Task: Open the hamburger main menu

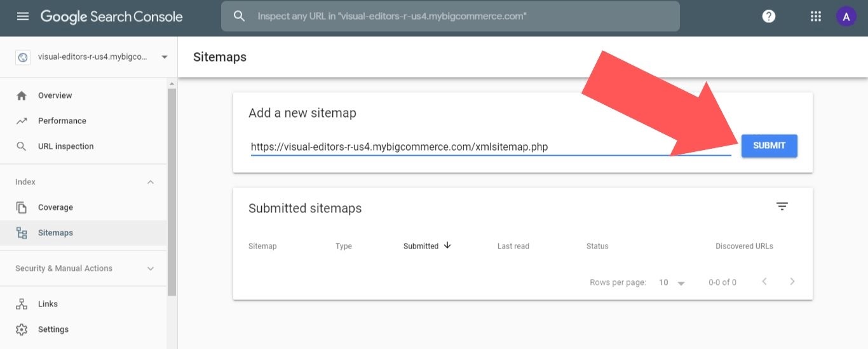Action: pos(23,17)
